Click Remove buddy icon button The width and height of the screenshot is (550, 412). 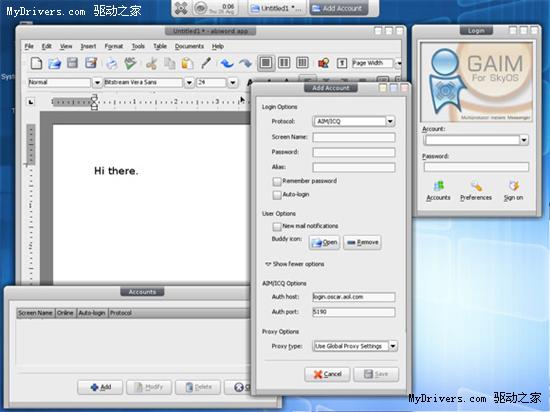pyautogui.click(x=362, y=242)
